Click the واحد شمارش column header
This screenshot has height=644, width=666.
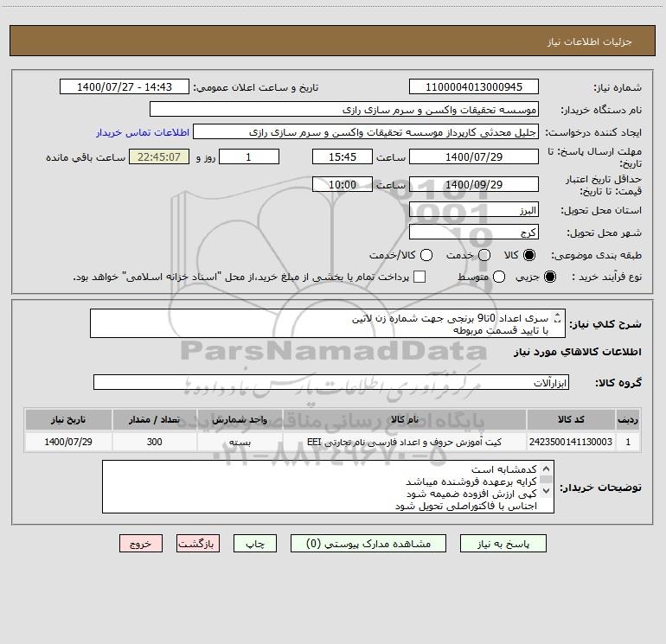coord(240,419)
